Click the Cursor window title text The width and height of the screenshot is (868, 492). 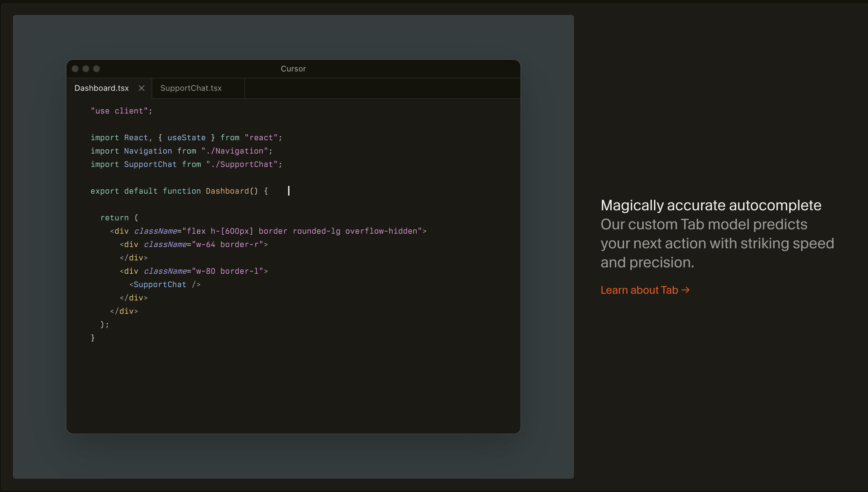[x=293, y=69]
